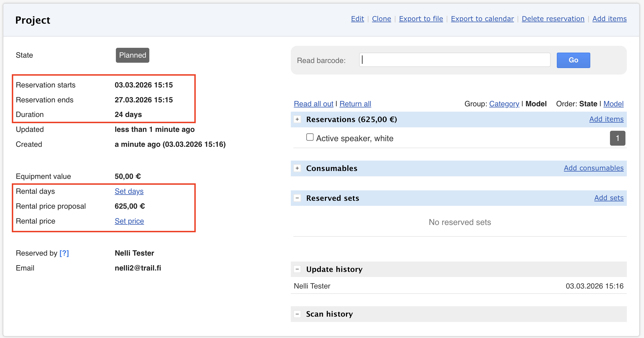Collapse the Reserved sets section

coord(297,198)
